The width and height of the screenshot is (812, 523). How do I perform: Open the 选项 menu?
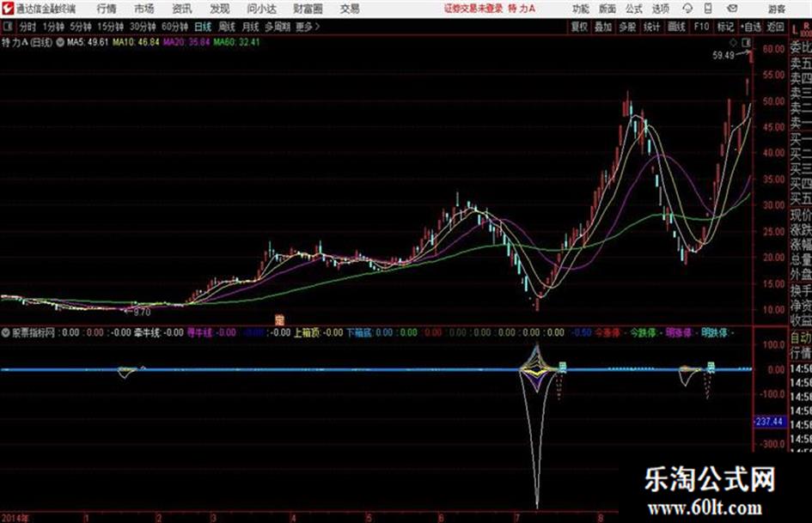point(660,9)
